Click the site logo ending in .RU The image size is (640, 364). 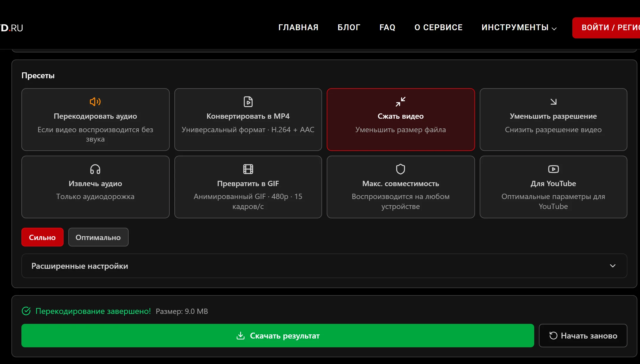(11, 28)
